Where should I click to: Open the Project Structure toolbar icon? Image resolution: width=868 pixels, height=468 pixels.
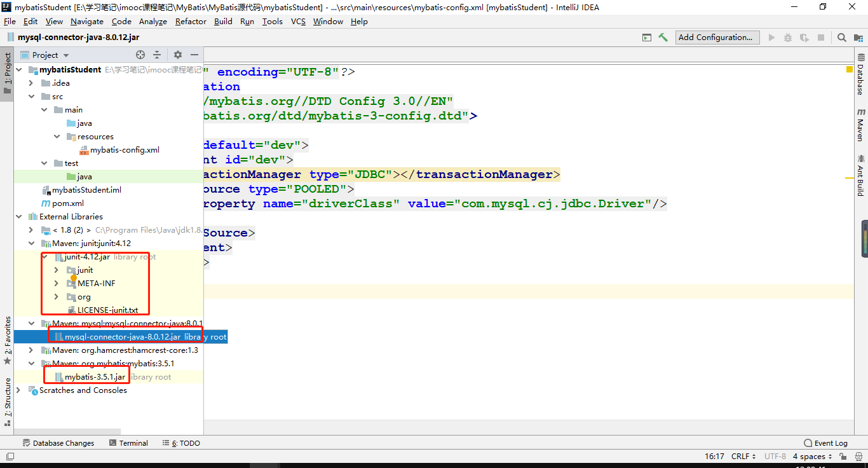858,38
